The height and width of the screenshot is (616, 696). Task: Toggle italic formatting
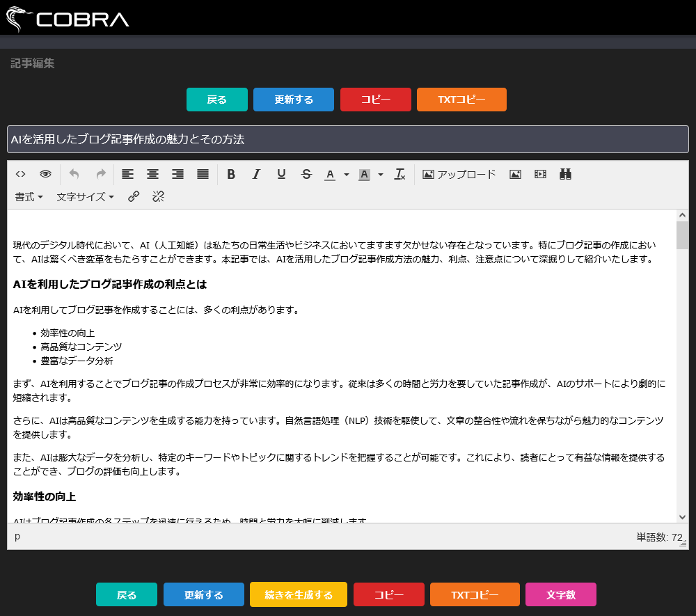point(256,174)
